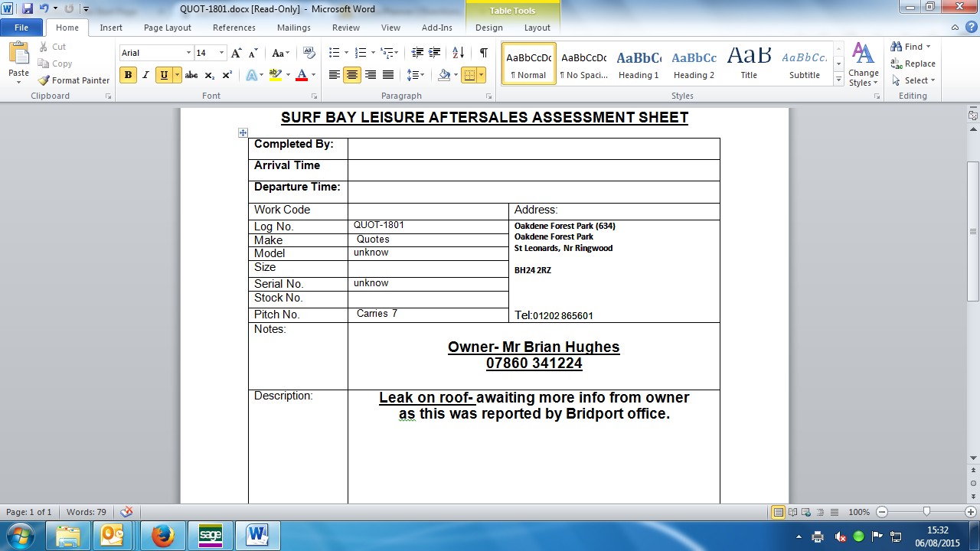Open the File menu tab
The width and height of the screenshot is (980, 551).
click(21, 28)
